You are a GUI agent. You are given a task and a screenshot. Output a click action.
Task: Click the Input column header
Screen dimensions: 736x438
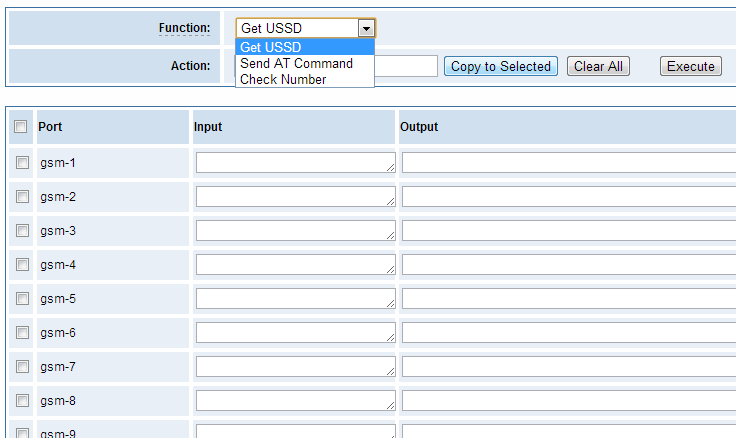[x=208, y=127]
